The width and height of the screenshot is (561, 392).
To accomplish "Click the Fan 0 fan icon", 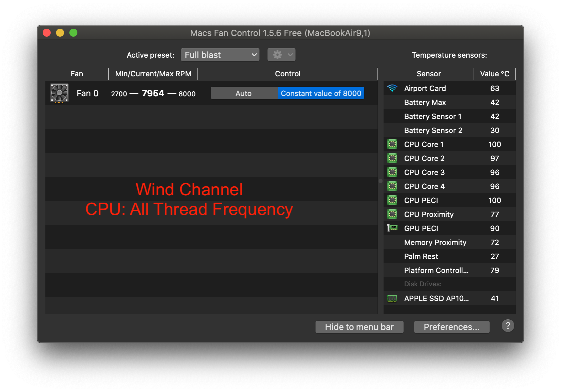I will (59, 93).
